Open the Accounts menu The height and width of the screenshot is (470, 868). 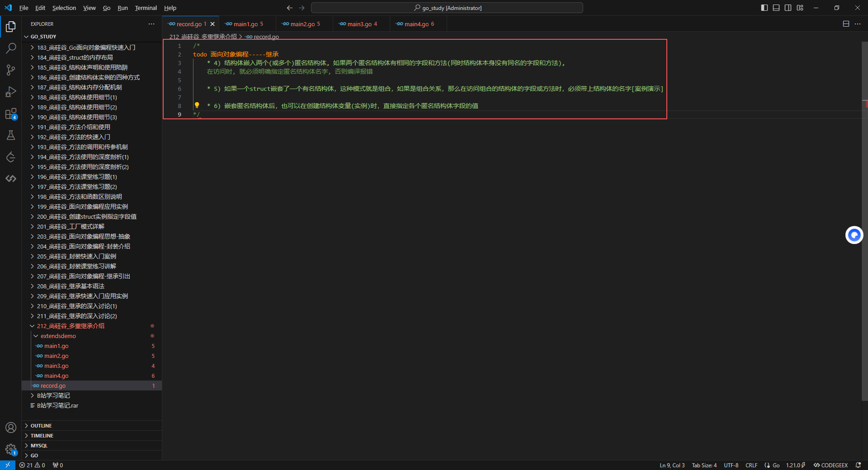click(11, 428)
